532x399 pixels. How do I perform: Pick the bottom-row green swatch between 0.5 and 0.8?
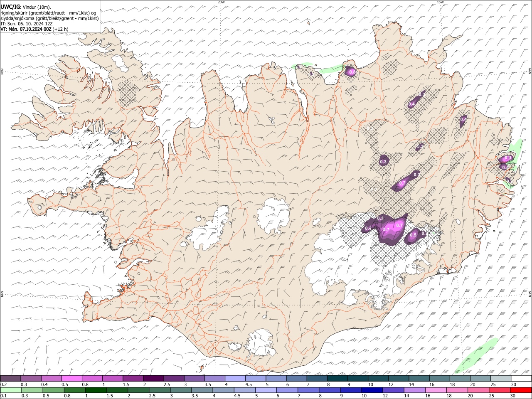tap(53, 390)
